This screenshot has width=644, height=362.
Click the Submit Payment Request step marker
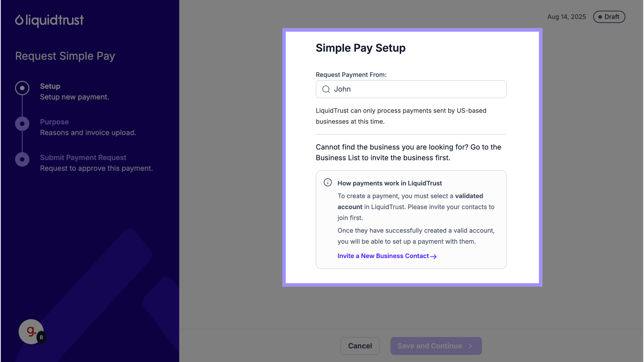22,160
